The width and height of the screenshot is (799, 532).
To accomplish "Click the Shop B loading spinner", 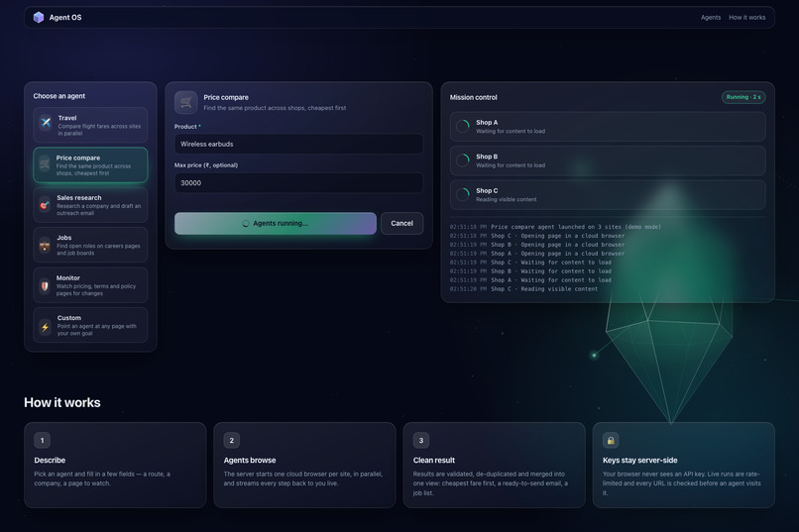I will [x=463, y=160].
